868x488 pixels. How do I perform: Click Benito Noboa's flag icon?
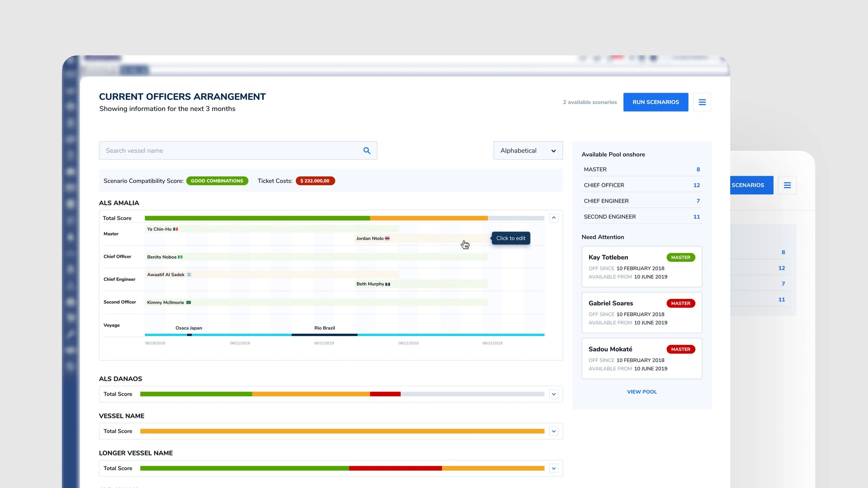pos(180,257)
